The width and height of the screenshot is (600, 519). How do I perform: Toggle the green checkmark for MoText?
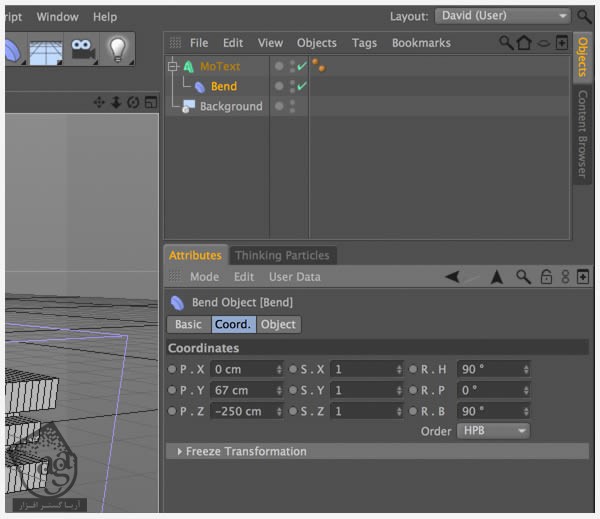pyautogui.click(x=302, y=67)
